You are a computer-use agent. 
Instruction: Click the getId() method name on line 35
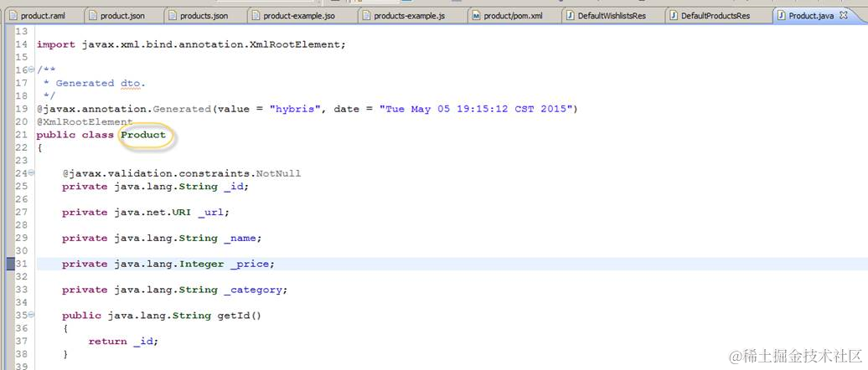click(239, 316)
